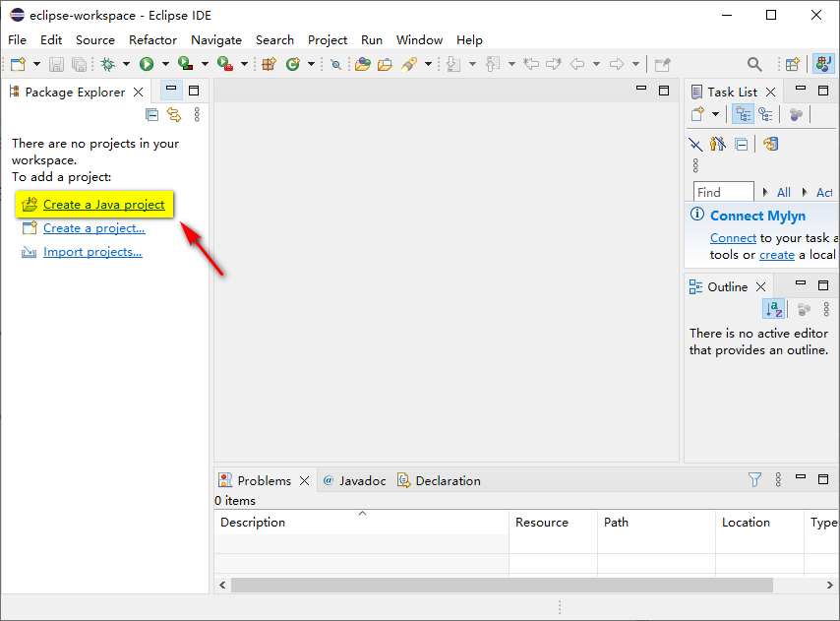This screenshot has width=840, height=621.
Task: Click the New Java Package icon
Action: pyautogui.click(x=269, y=64)
